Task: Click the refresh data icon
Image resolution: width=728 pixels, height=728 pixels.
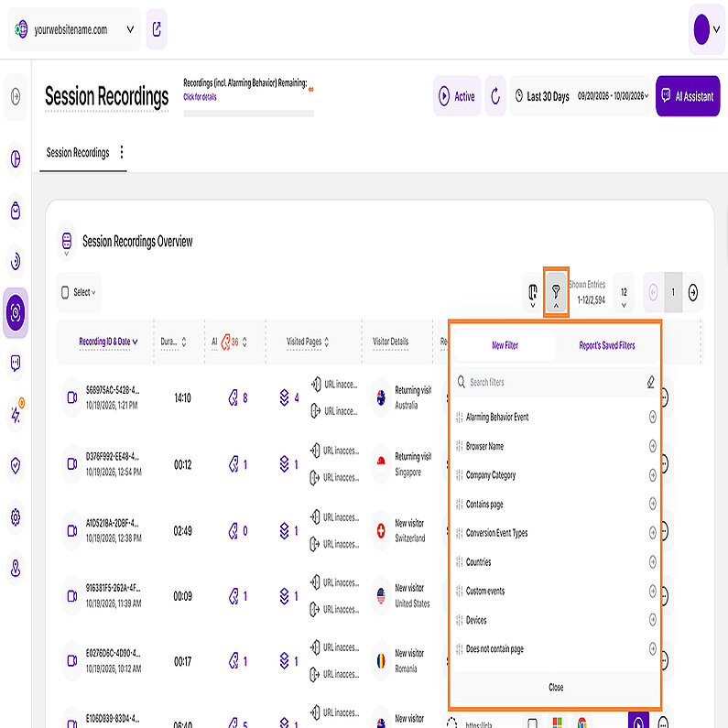Action: tap(495, 96)
